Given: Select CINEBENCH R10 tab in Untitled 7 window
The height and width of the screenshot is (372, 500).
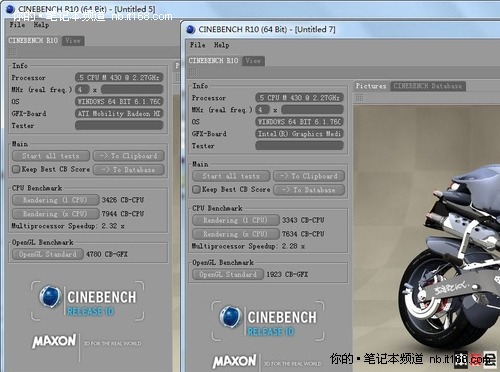Looking at the screenshot, I should tap(213, 61).
